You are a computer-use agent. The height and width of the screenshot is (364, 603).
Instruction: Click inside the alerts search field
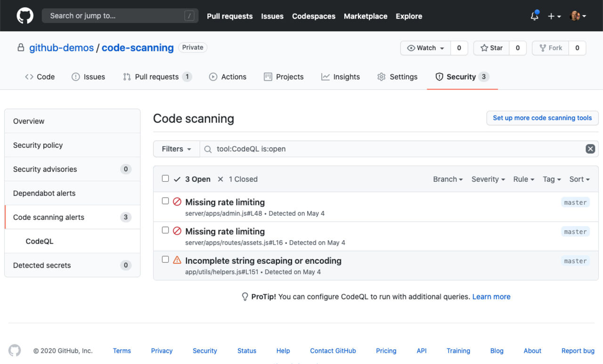(330, 148)
